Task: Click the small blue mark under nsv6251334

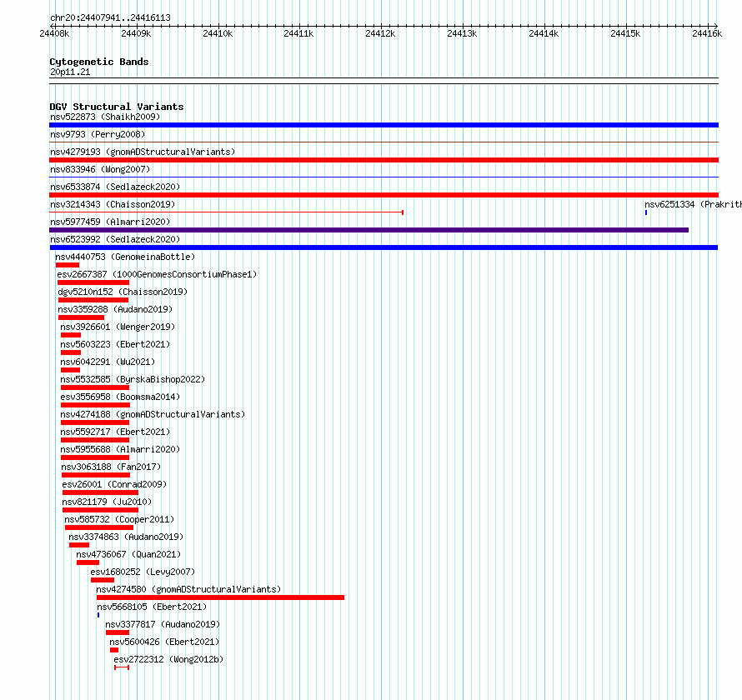Action: [x=646, y=212]
